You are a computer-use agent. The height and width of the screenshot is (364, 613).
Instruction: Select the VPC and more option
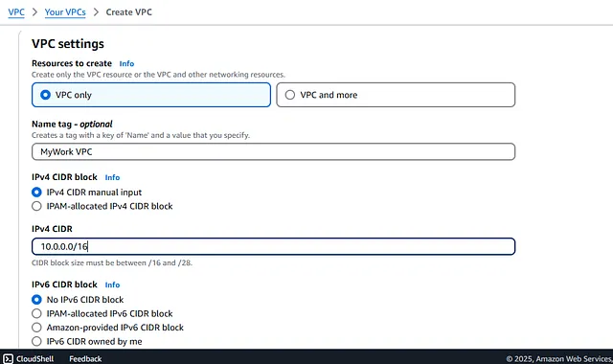[x=396, y=95]
